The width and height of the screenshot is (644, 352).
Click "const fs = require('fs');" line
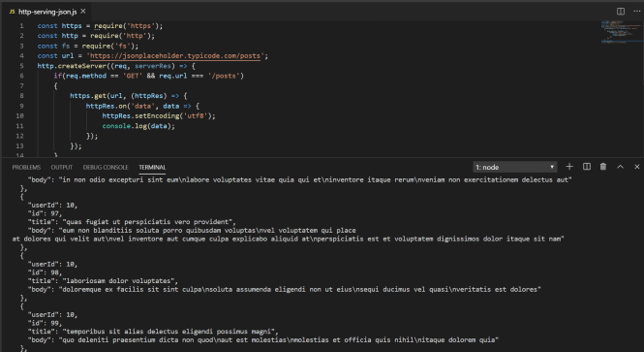(88, 46)
